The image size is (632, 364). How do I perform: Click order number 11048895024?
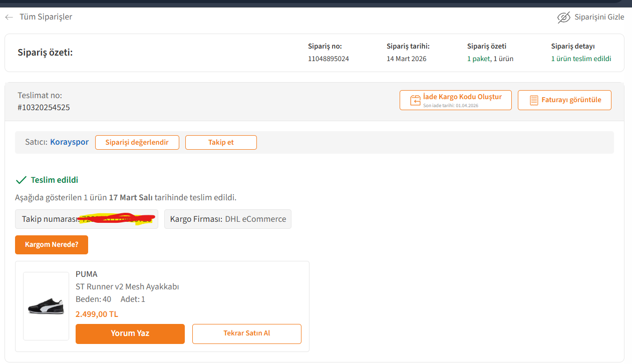point(329,59)
